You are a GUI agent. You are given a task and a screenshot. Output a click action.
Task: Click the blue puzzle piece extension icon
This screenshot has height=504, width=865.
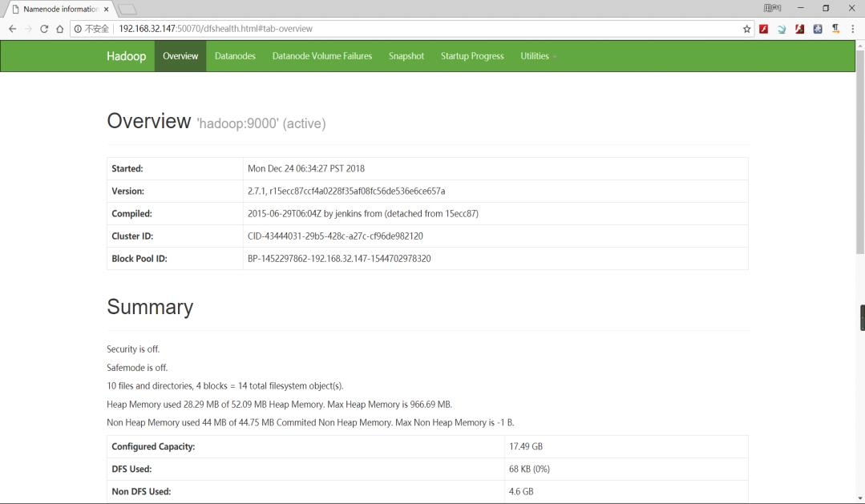point(818,29)
